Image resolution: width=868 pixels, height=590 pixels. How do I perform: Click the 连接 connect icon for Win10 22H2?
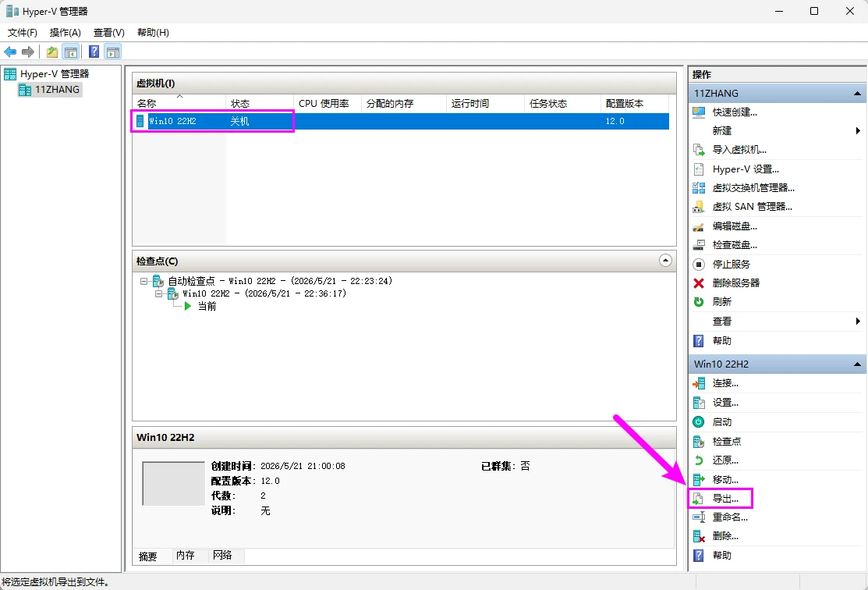tap(699, 383)
